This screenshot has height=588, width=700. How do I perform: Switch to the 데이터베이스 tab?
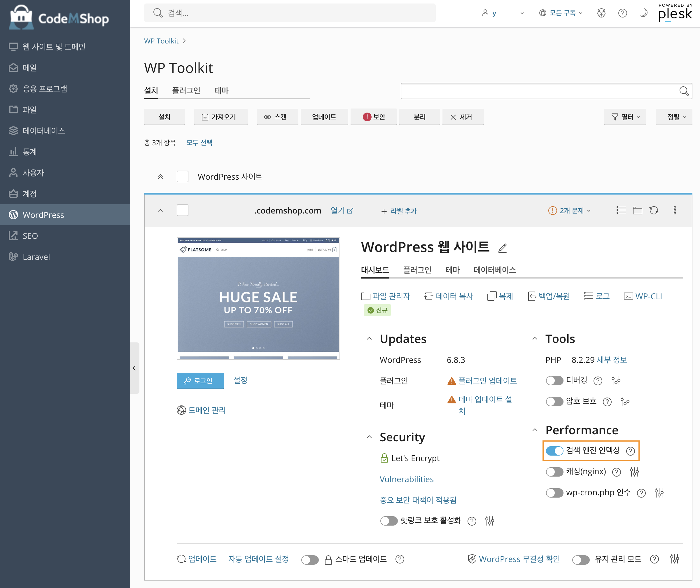click(495, 270)
